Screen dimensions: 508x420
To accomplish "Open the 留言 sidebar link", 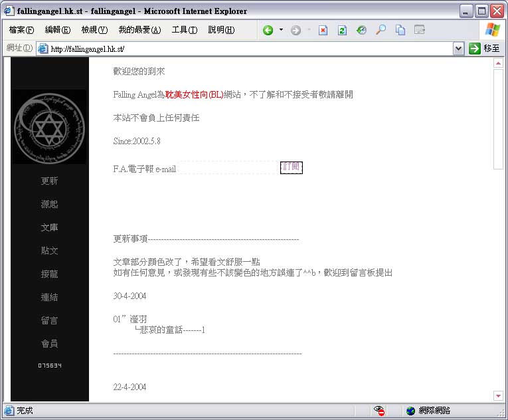I will 49,320.
